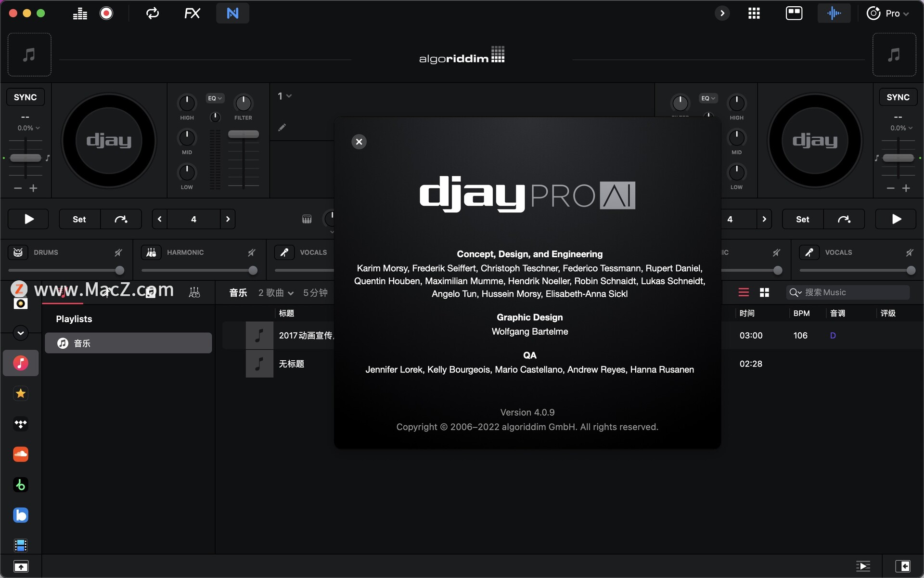The image size is (924, 578).
Task: Decrease left deck loop length
Action: coord(159,219)
